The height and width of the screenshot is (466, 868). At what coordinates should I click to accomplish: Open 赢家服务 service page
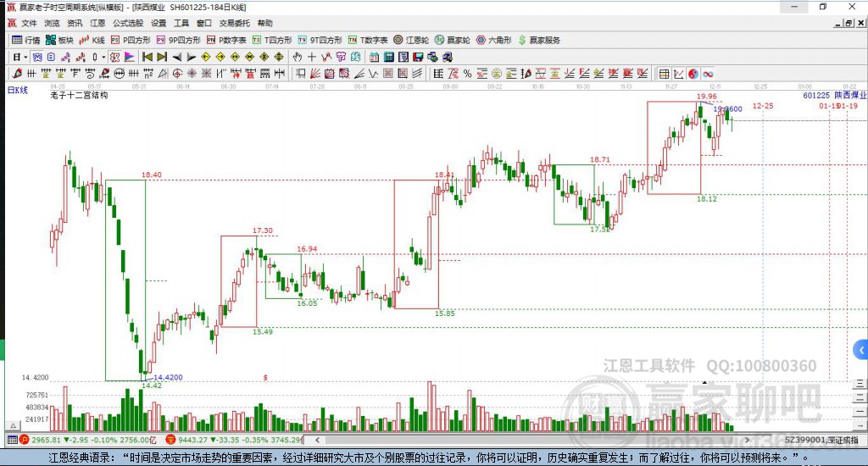point(539,40)
